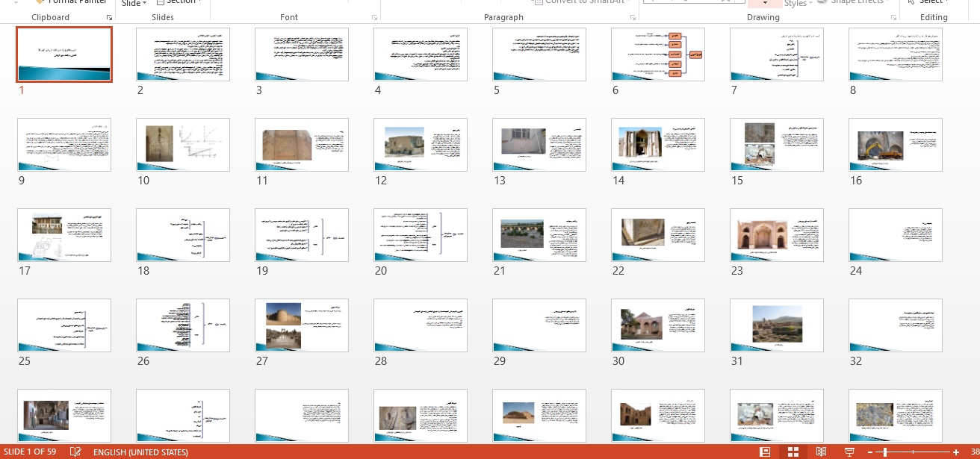Select slide 25 thumbnail

64,325
